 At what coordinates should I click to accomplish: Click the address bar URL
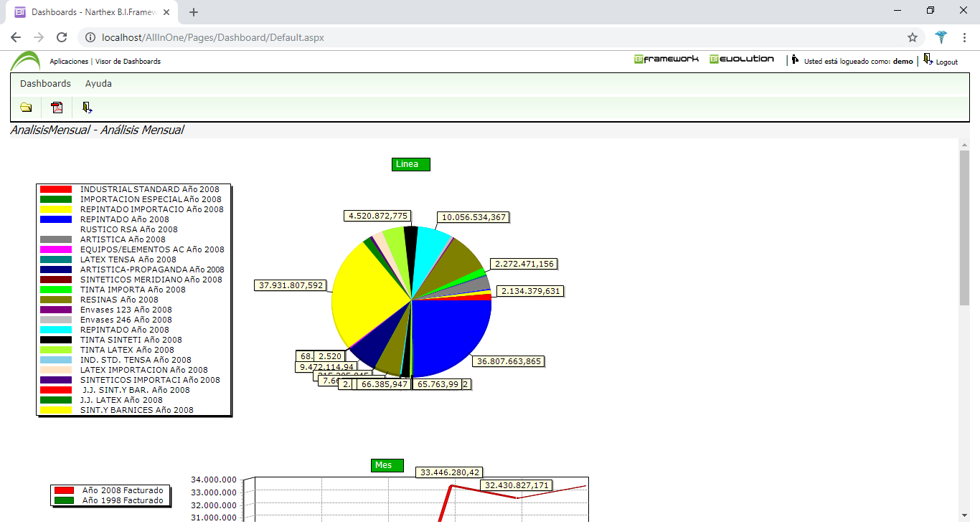[213, 37]
